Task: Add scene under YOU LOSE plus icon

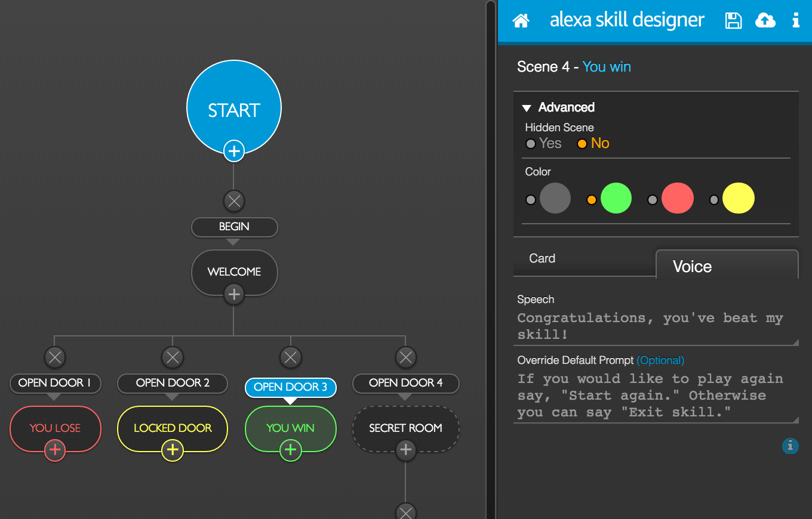Action: (55, 450)
